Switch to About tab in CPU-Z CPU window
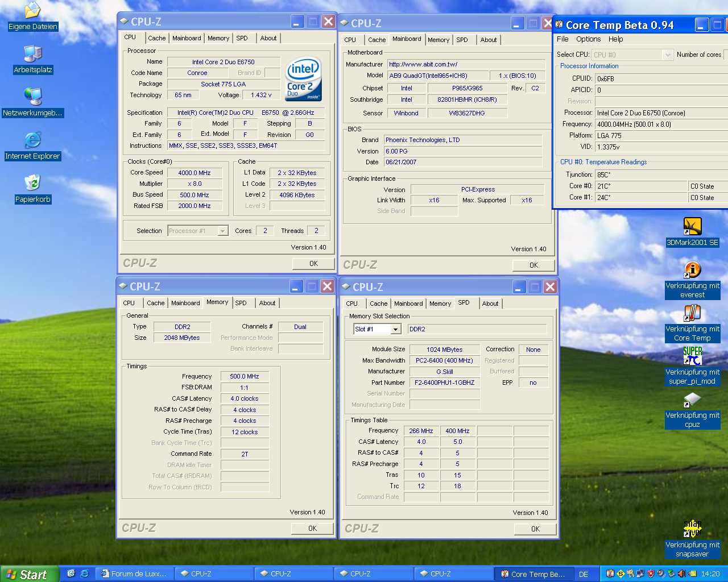The image size is (728, 582). pyautogui.click(x=268, y=38)
